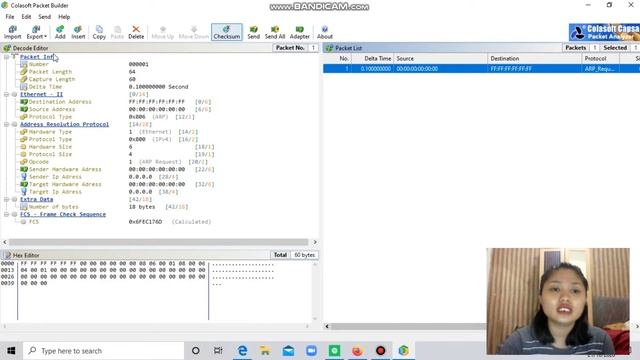Click the Protocol column header
This screenshot has height=360, width=640.
pyautogui.click(x=601, y=58)
